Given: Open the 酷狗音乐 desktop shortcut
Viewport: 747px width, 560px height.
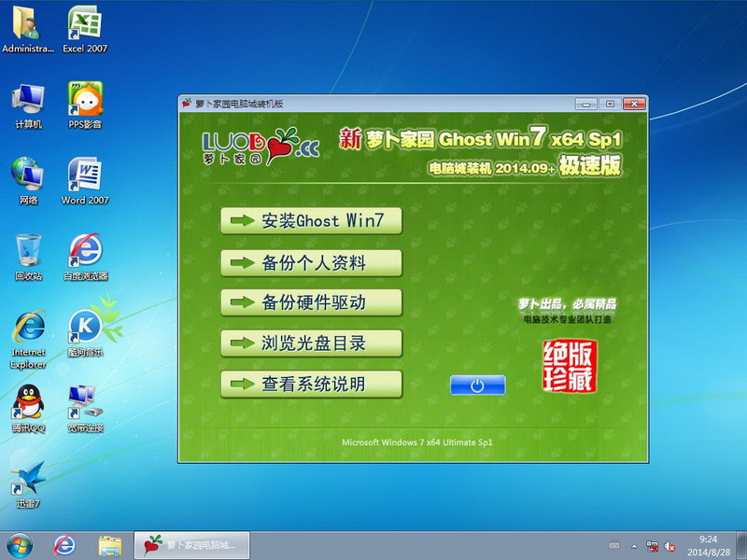Looking at the screenshot, I should point(86,333).
